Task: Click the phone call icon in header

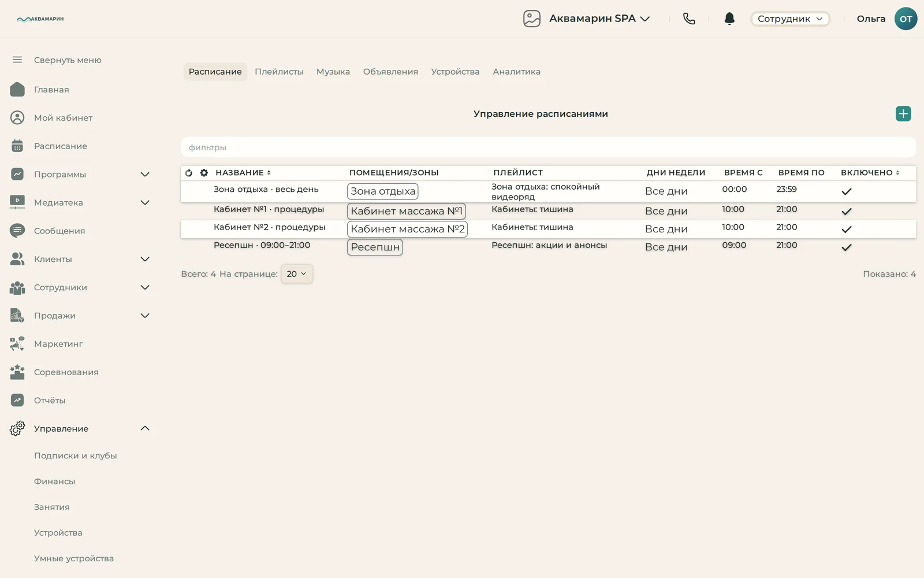Action: click(x=689, y=18)
